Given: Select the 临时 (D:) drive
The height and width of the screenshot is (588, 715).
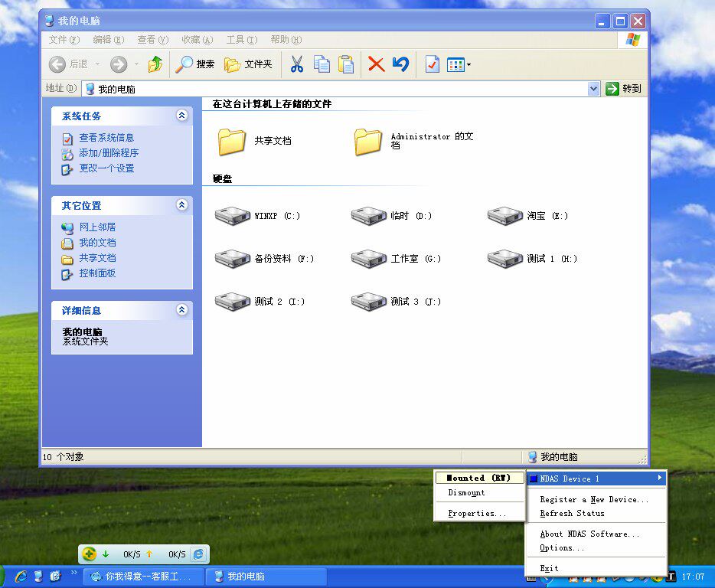Looking at the screenshot, I should point(369,216).
